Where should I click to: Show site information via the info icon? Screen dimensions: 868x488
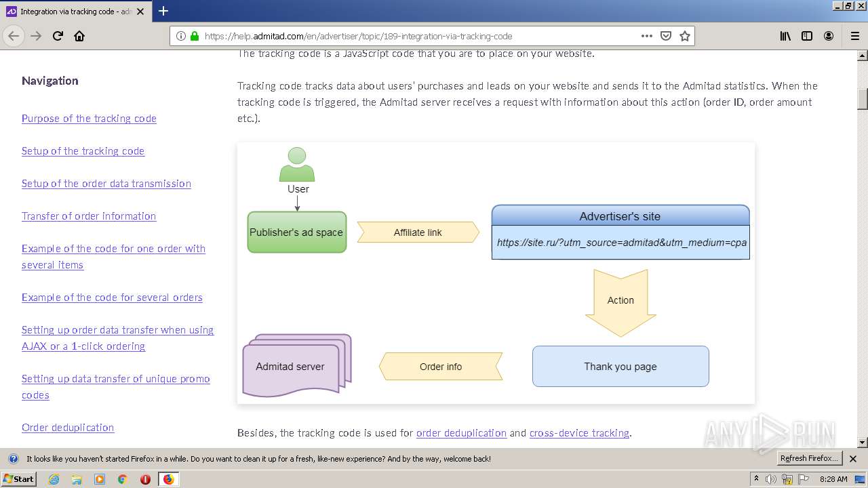(181, 36)
